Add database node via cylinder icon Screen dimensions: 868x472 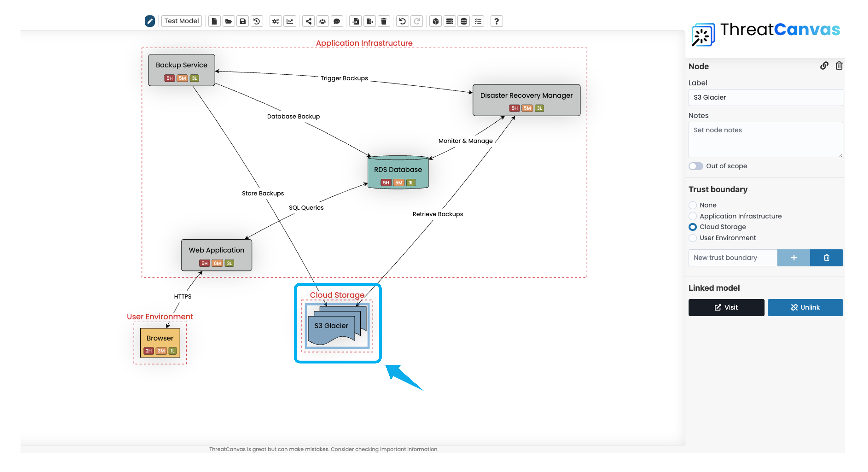pyautogui.click(x=464, y=21)
